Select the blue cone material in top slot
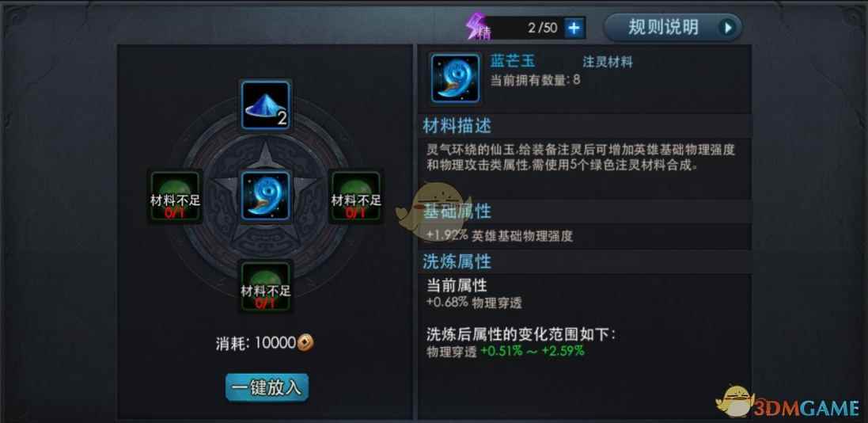The width and height of the screenshot is (868, 423). pyautogui.click(x=266, y=105)
